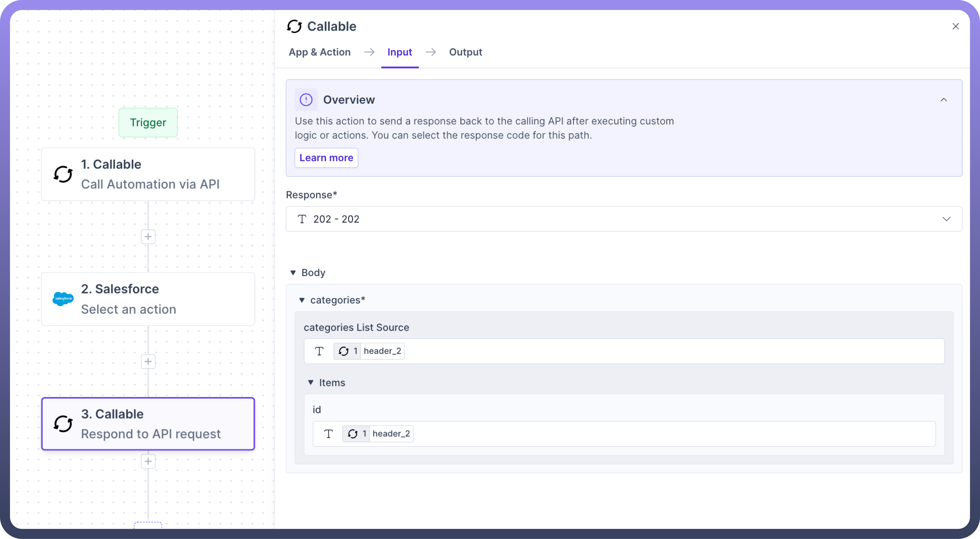Switch to the App & Action tab
Screen dimensions: 980x539
319,52
